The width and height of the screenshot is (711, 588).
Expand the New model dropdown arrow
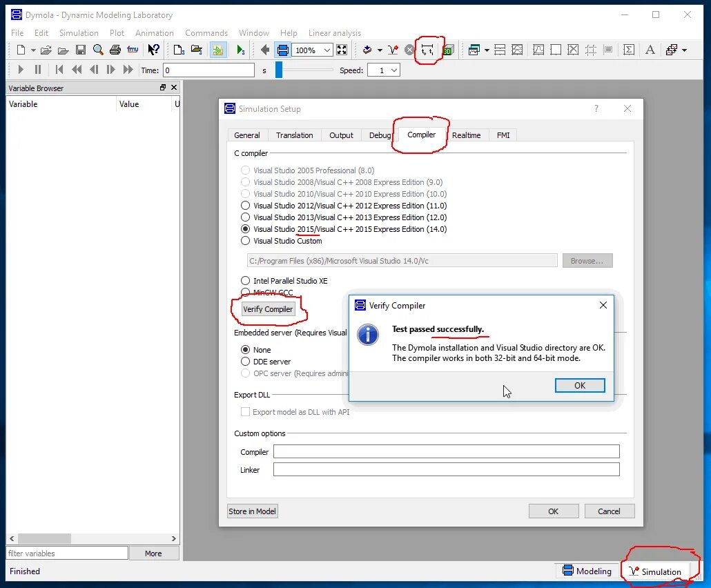pos(33,50)
